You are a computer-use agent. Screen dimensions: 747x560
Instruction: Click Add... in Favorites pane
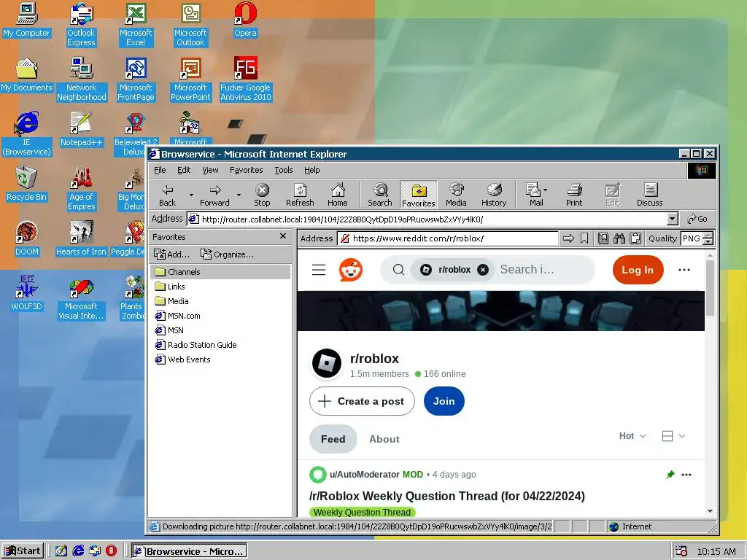[x=171, y=254]
